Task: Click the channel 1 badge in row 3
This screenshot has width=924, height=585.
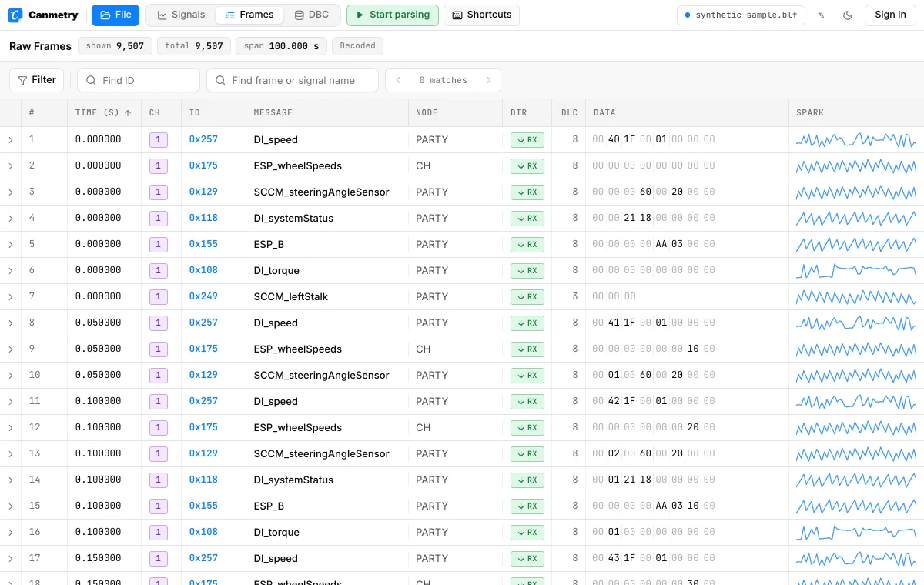Action: pyautogui.click(x=158, y=192)
